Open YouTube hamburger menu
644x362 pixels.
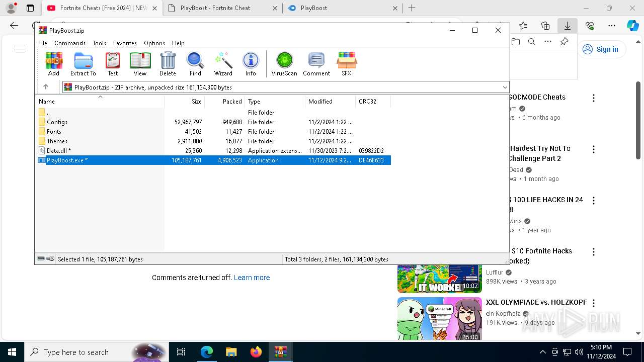pyautogui.click(x=20, y=49)
